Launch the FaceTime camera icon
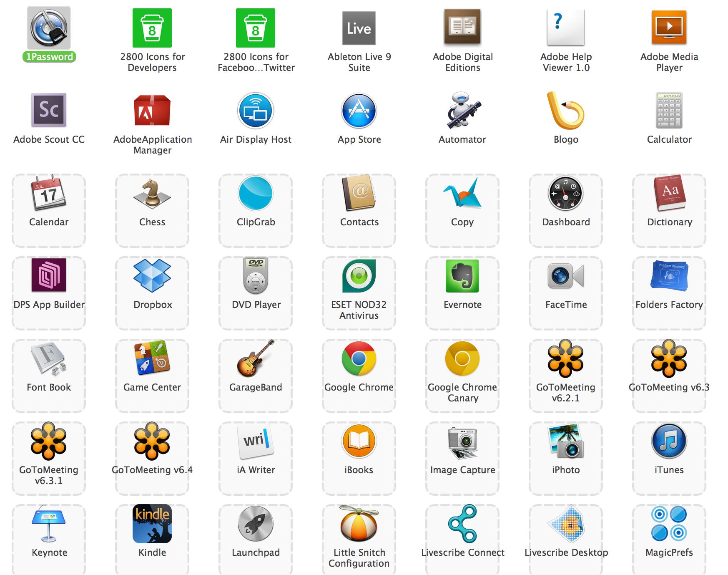The width and height of the screenshot is (728, 575). tap(566, 276)
